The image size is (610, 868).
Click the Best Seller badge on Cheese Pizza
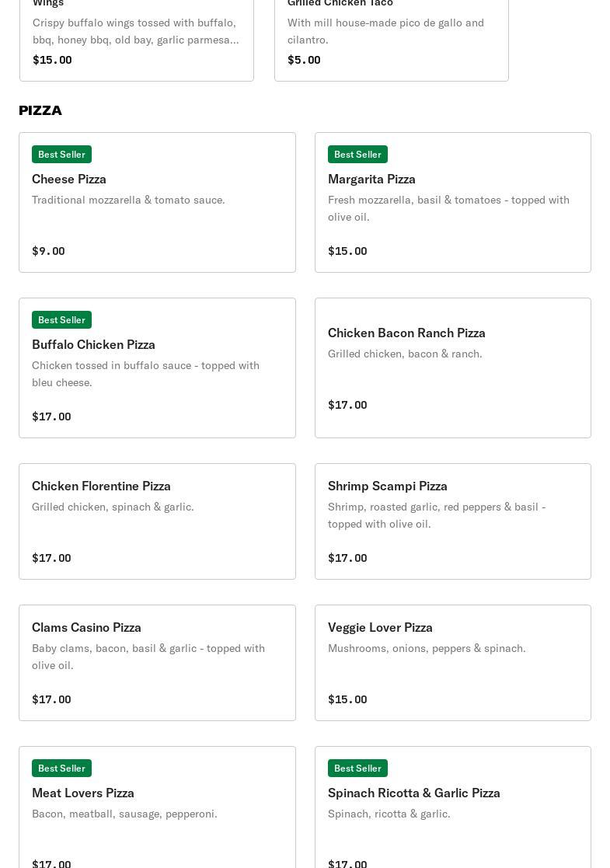point(61,155)
